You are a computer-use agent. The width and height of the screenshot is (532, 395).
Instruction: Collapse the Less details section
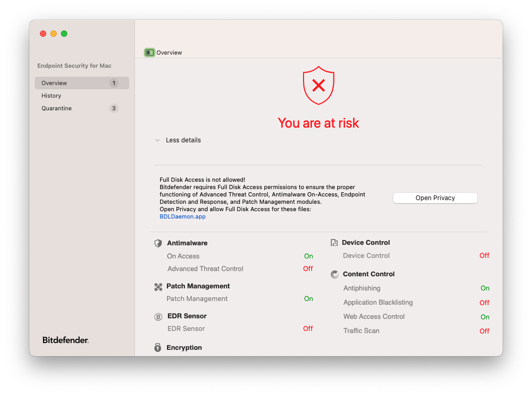178,140
